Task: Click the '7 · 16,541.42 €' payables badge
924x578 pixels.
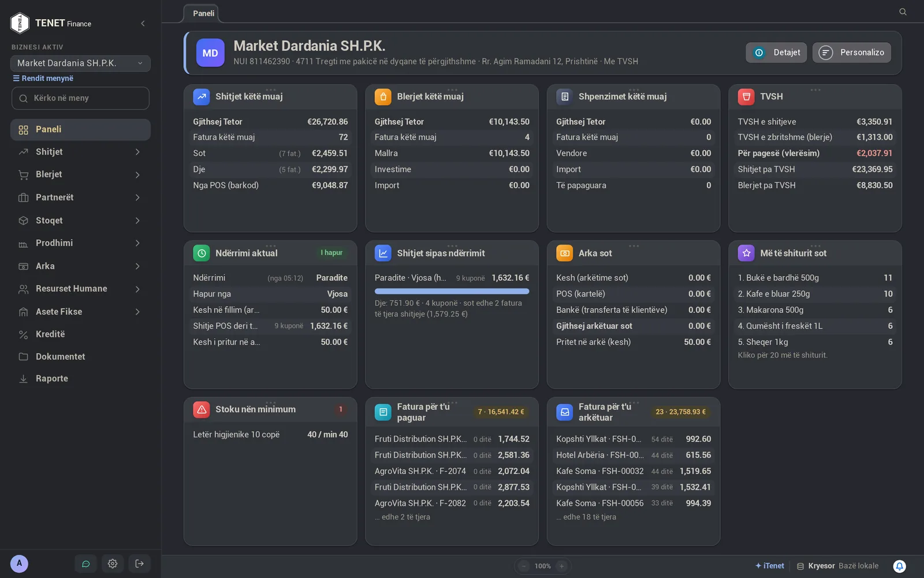Action: click(x=501, y=412)
